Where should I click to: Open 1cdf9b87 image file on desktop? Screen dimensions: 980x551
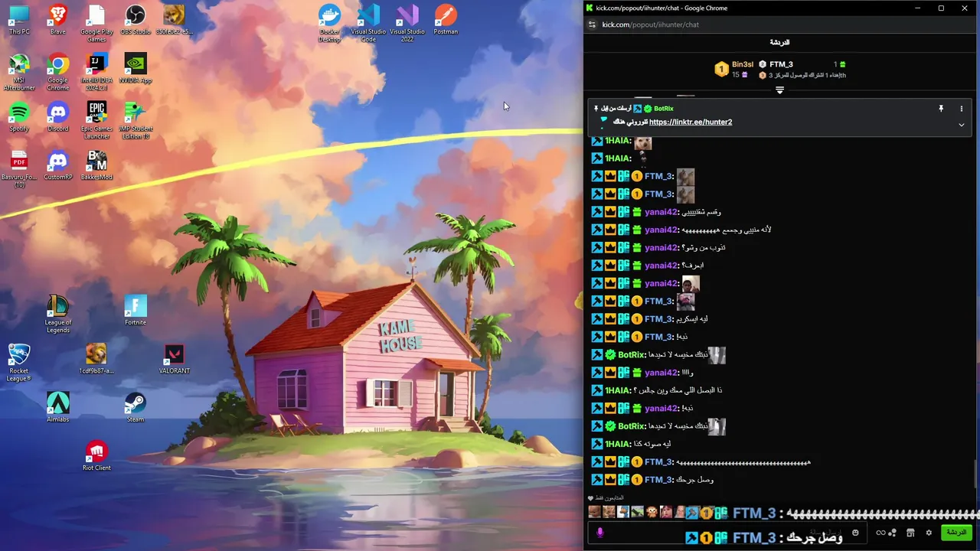[x=96, y=359]
